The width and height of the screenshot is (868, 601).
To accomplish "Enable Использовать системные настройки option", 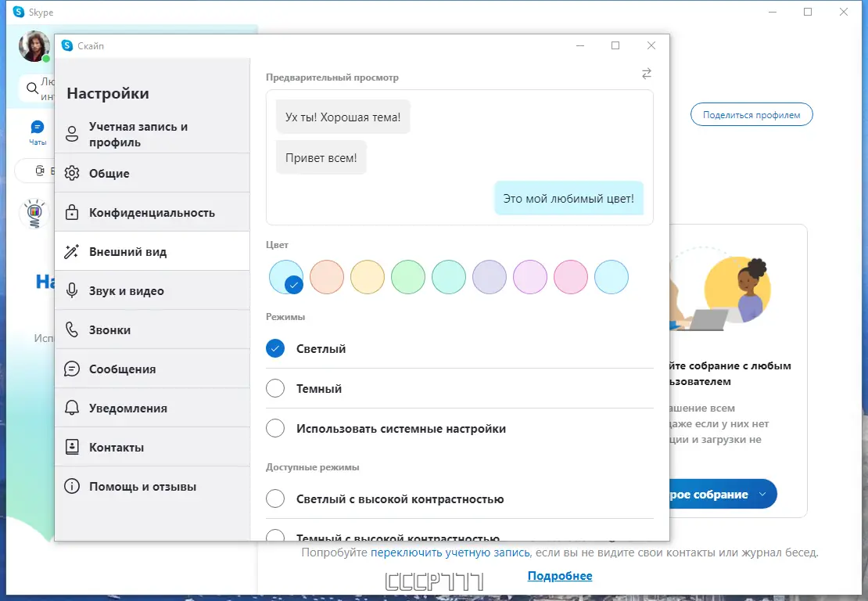I will 275,428.
